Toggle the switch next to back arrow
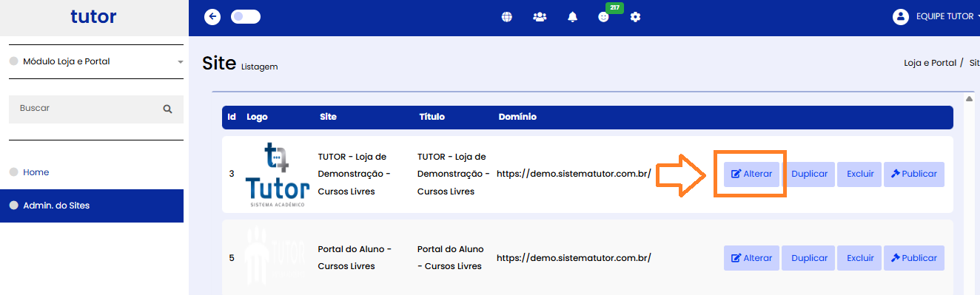This screenshot has height=295, width=980. point(246,16)
